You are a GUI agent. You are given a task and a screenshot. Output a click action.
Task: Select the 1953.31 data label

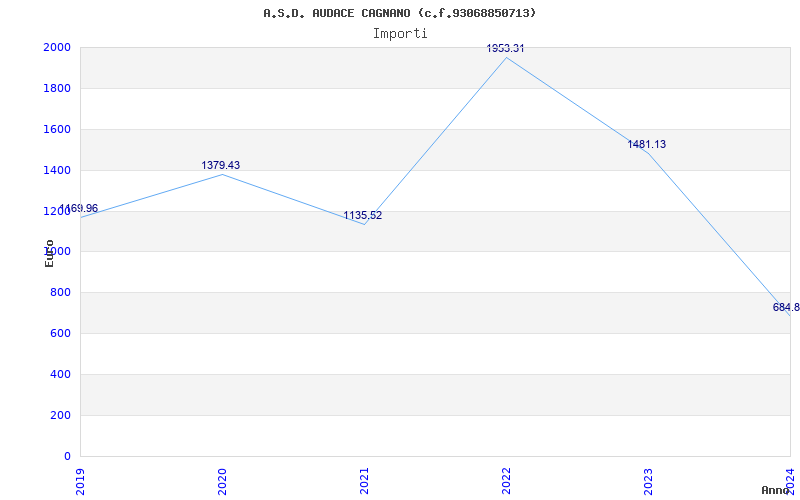[505, 48]
